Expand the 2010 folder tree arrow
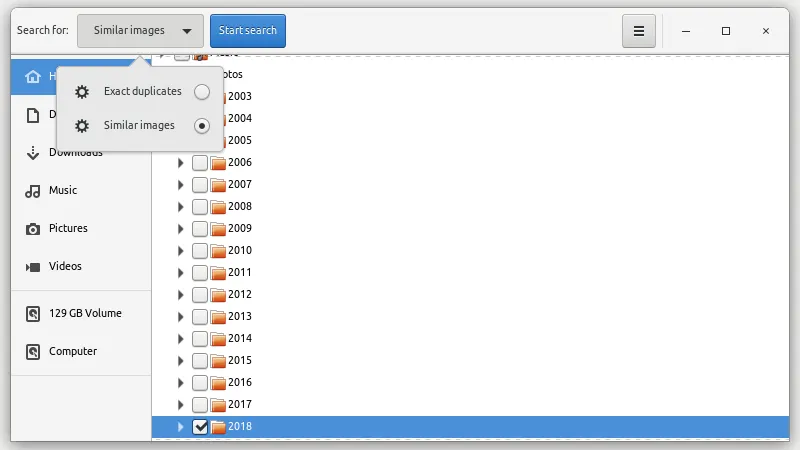Viewport: 800px width, 450px height. pos(181,251)
